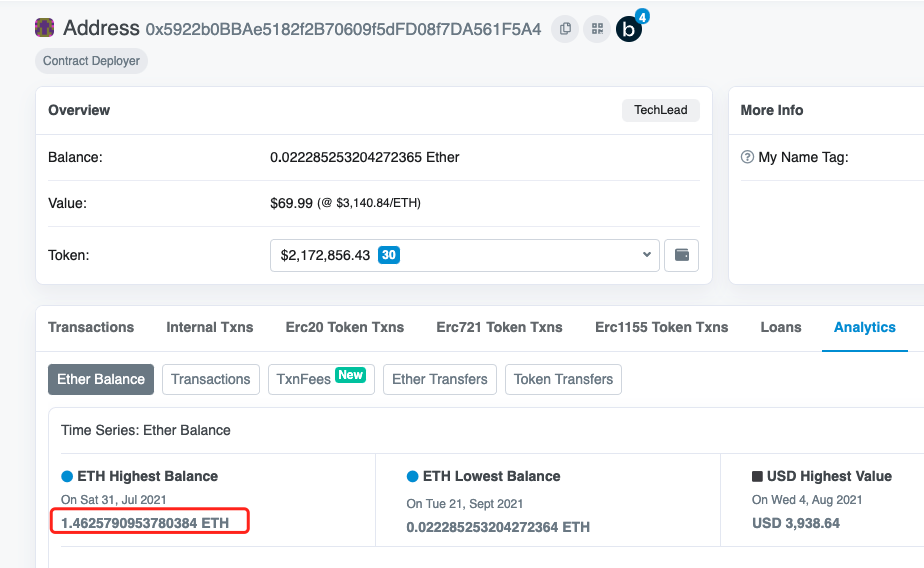Switch to the Internal Txns tab
This screenshot has height=568, width=924.
click(x=210, y=327)
